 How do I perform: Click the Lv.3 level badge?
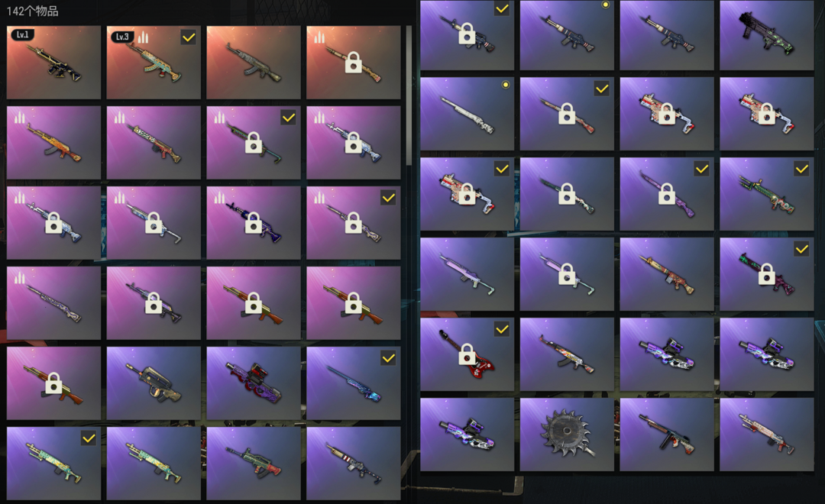122,37
